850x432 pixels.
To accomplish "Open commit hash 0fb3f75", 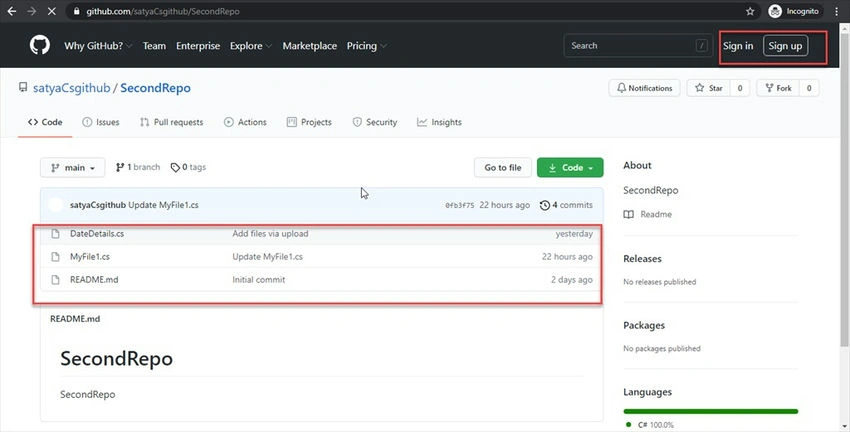I will pos(460,205).
